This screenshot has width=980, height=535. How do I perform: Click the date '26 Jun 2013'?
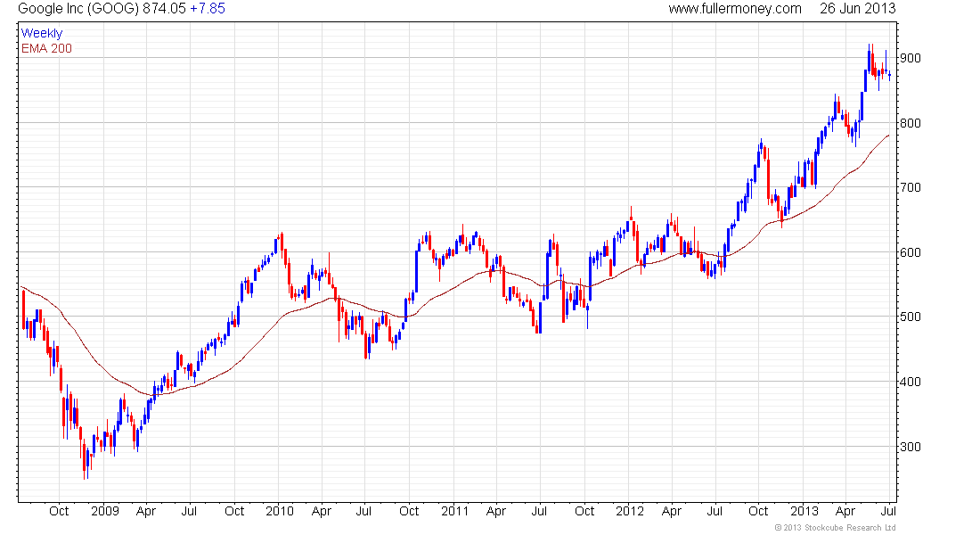[857, 9]
